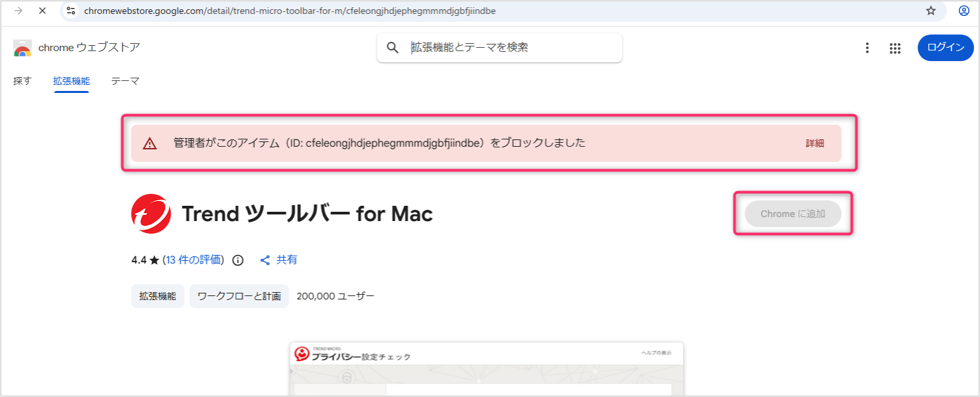This screenshot has height=397, width=980.
Task: Click the Trend ツールバー for Mac heading
Action: (x=307, y=214)
